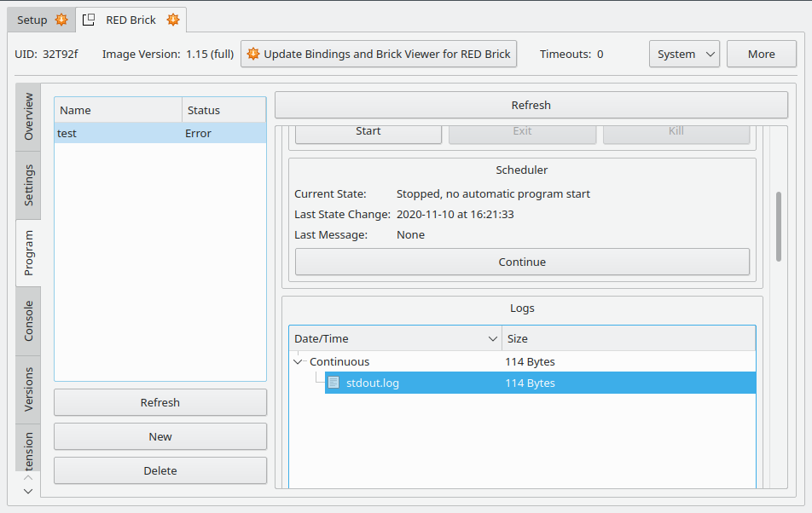Open the Overview side tab
Screen dimensions: 812x513
pos(28,117)
